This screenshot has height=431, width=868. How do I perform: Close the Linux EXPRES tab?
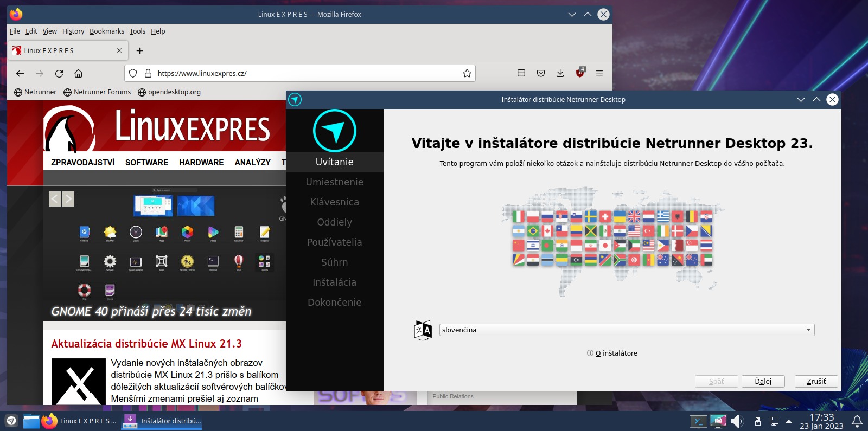(119, 50)
